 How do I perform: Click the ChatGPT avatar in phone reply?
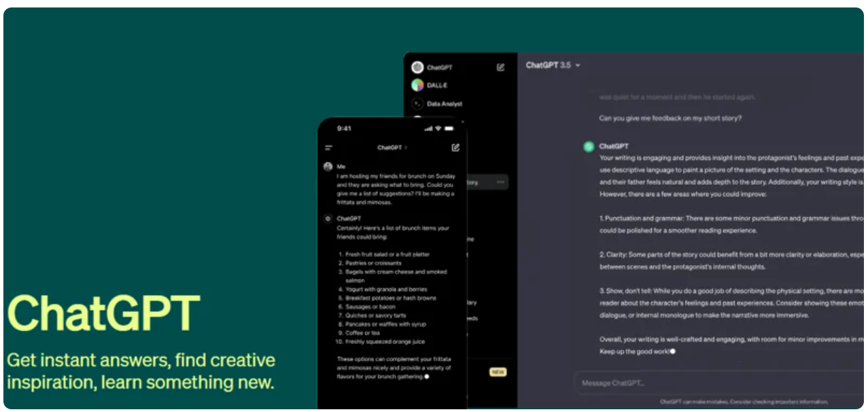click(328, 219)
